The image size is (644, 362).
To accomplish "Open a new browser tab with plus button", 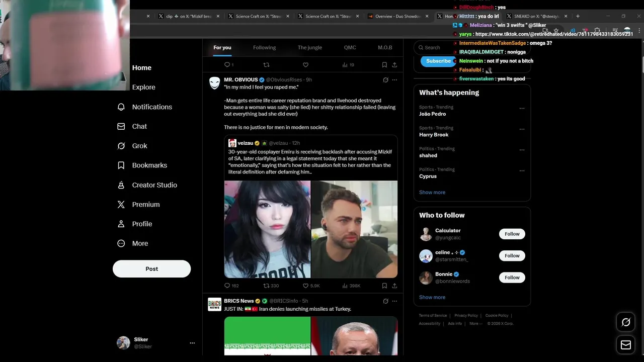I will tap(578, 16).
